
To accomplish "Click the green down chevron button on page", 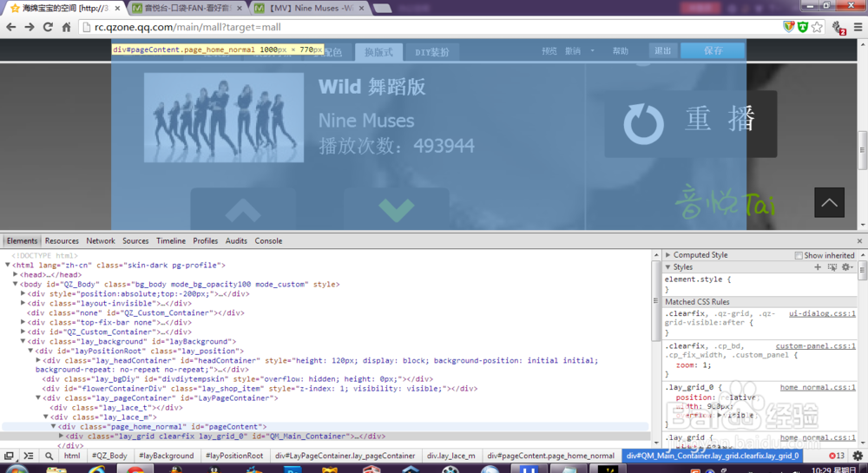I will coord(397,210).
